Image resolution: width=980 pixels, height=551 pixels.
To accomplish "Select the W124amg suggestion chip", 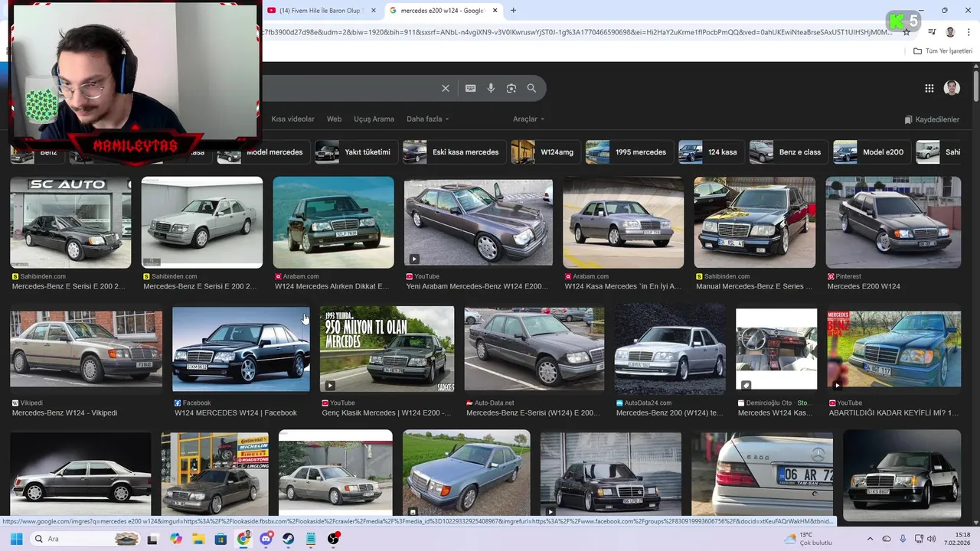I will click(545, 152).
